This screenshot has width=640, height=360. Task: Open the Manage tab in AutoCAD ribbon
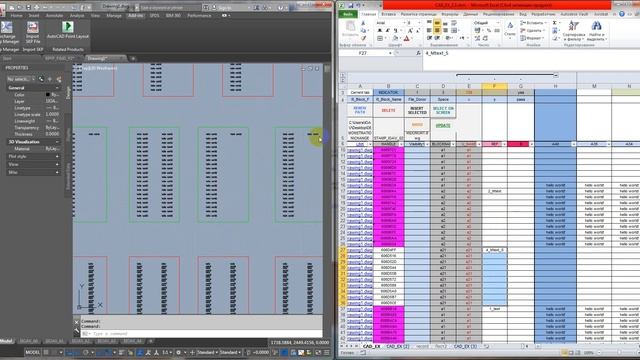pyautogui.click(x=114, y=16)
